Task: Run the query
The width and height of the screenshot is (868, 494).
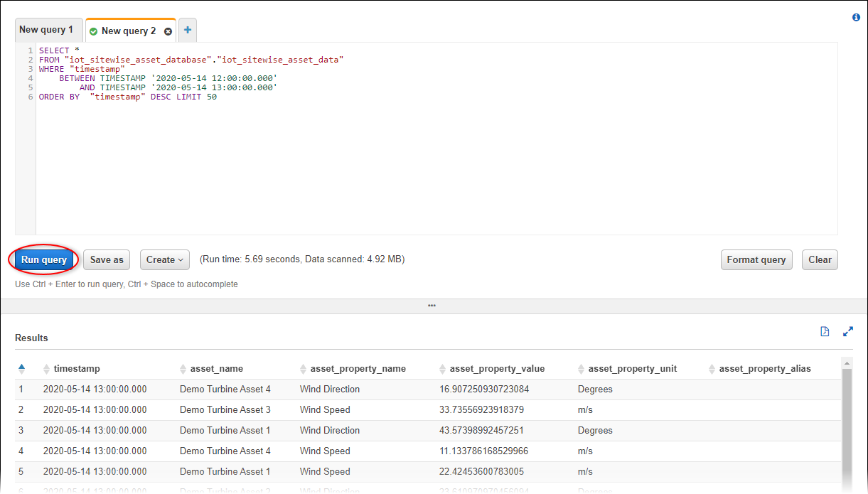Action: click(x=44, y=259)
